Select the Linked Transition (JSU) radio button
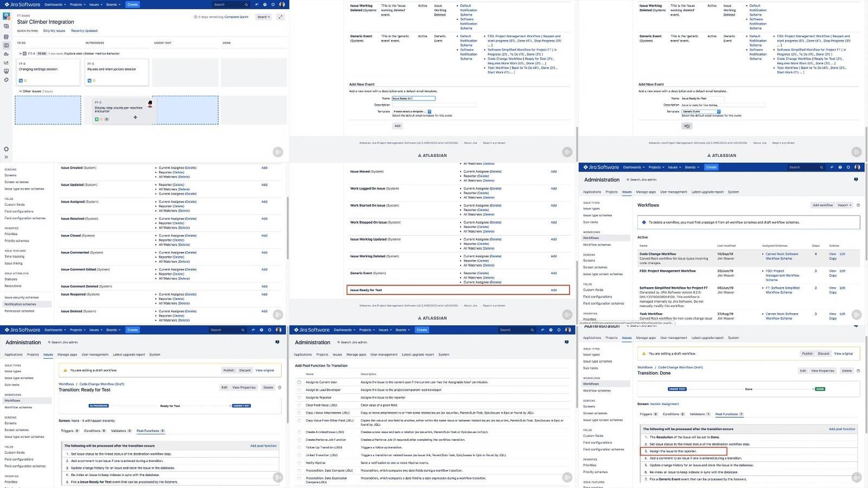Image resolution: width=868 pixels, height=488 pixels. (299, 455)
